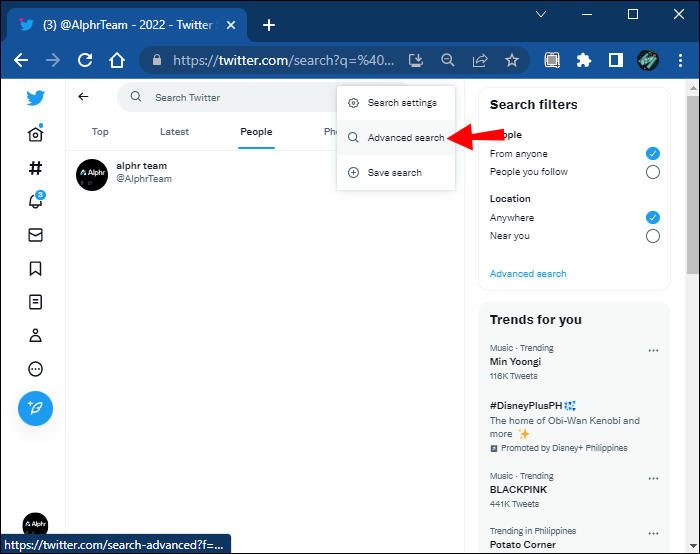Screen dimensions: 700x554
Task: Expand the Chrome tab search chevron
Action: pyautogui.click(x=541, y=14)
